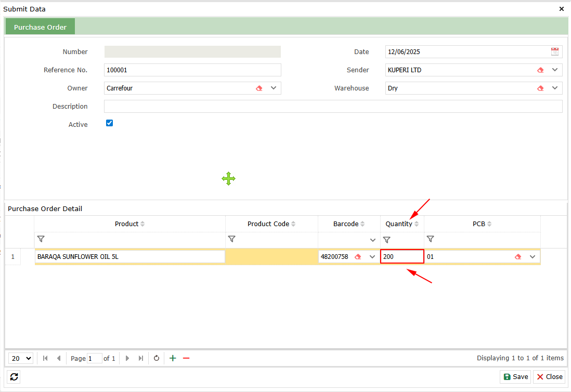The width and height of the screenshot is (571, 392).
Task: Clear the Sender field with eraser icon
Action: [540, 70]
